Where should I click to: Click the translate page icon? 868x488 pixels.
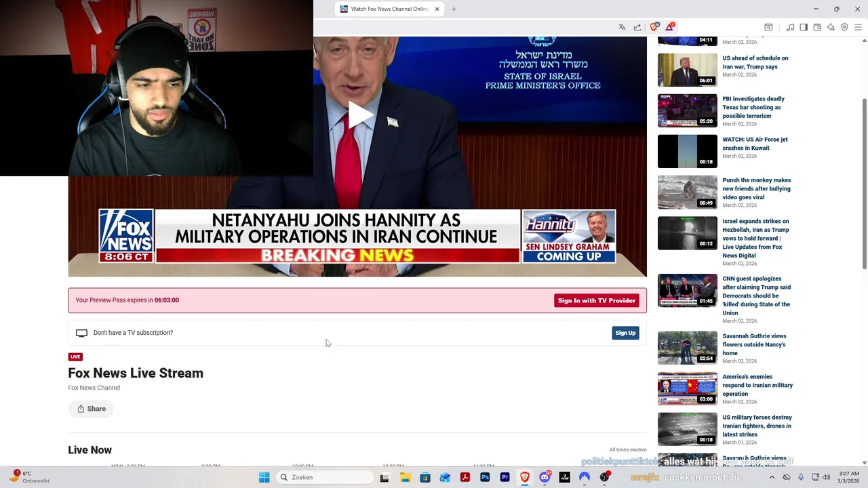[x=622, y=27]
